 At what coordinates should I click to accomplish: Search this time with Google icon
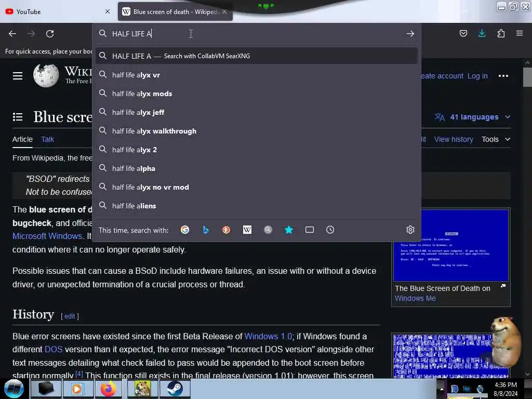tap(185, 230)
